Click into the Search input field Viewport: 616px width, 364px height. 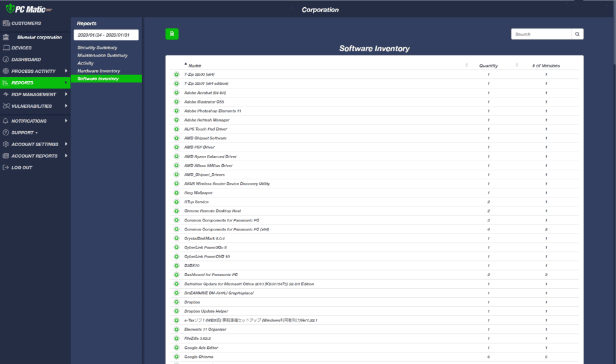(x=541, y=34)
